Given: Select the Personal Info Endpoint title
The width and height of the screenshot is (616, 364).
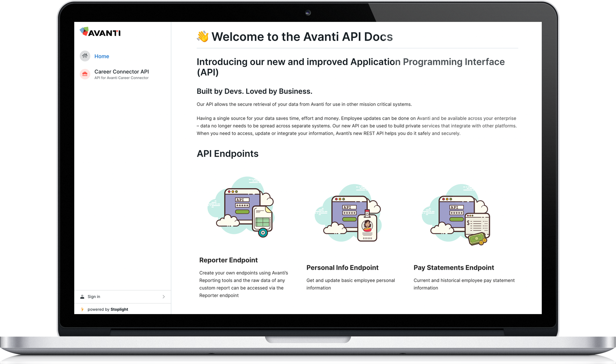Looking at the screenshot, I should [342, 268].
